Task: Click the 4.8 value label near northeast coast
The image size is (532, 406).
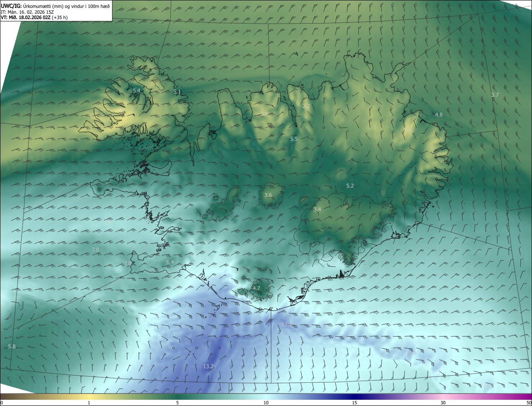Action: [x=438, y=115]
